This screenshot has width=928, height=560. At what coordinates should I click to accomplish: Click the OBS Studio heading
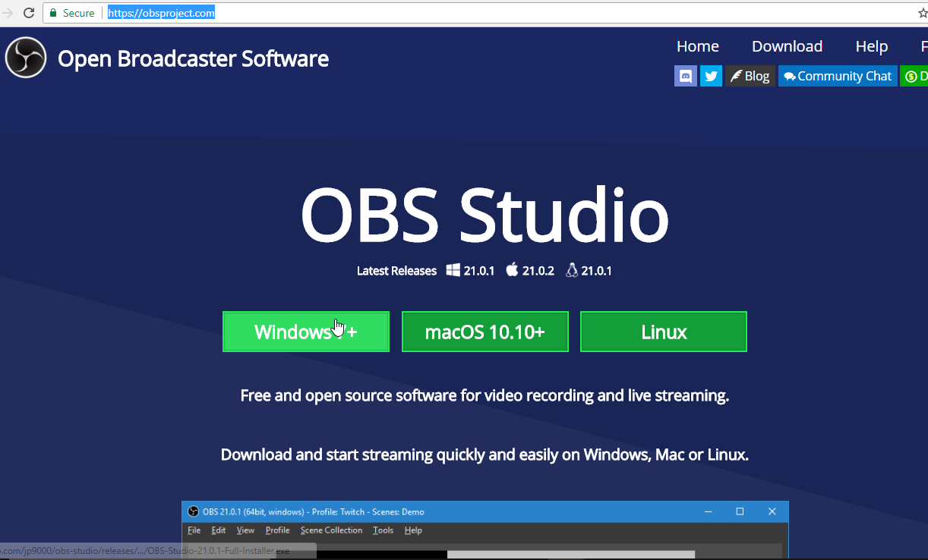pyautogui.click(x=485, y=215)
